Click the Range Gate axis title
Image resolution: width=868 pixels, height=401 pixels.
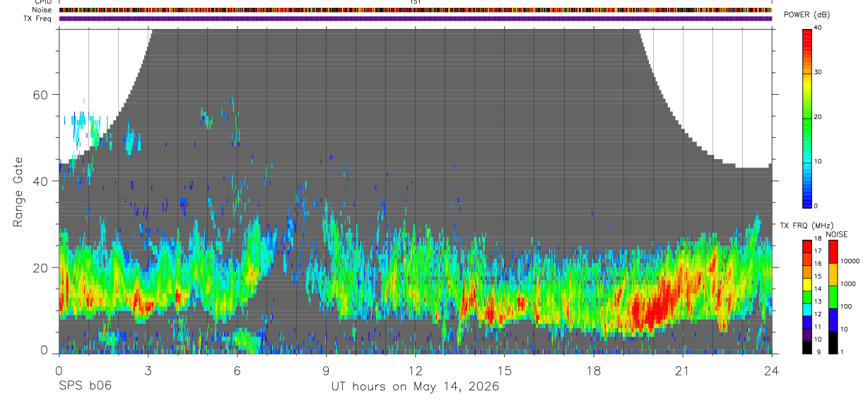pyautogui.click(x=18, y=192)
